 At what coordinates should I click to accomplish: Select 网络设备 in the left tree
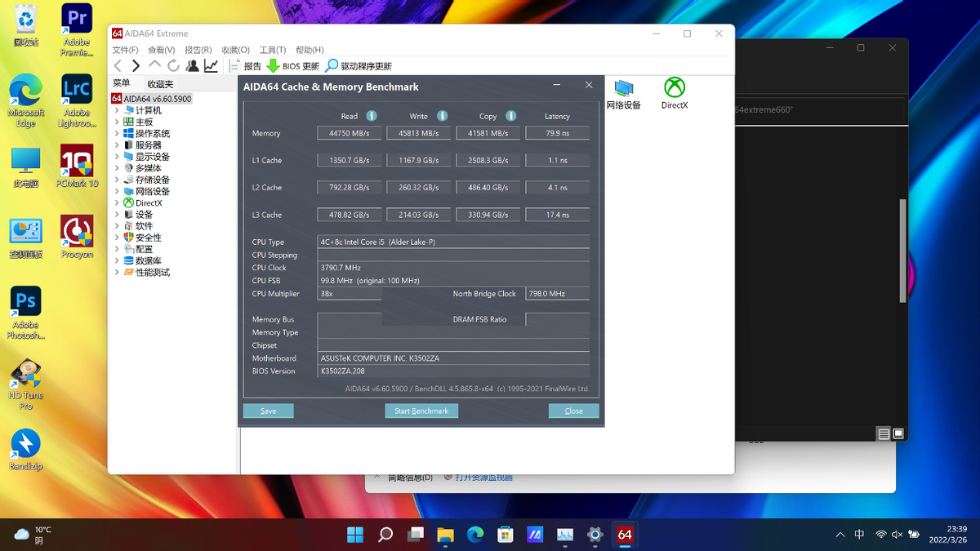pos(146,191)
